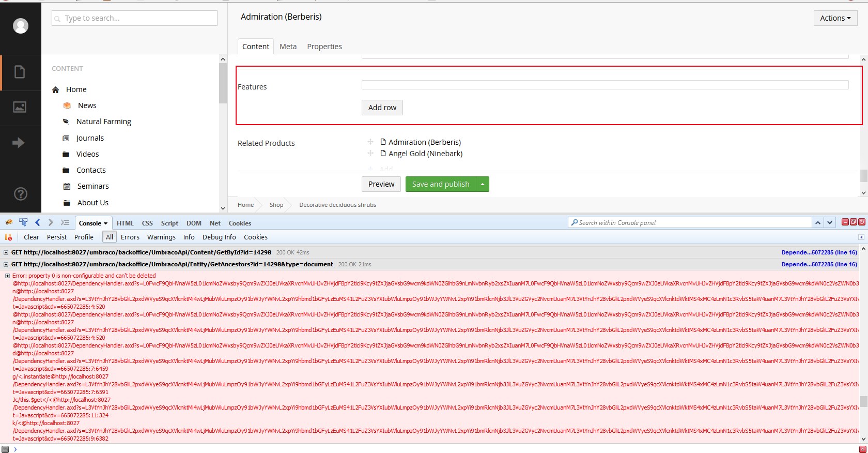Switch to the Meta tab

(288, 47)
